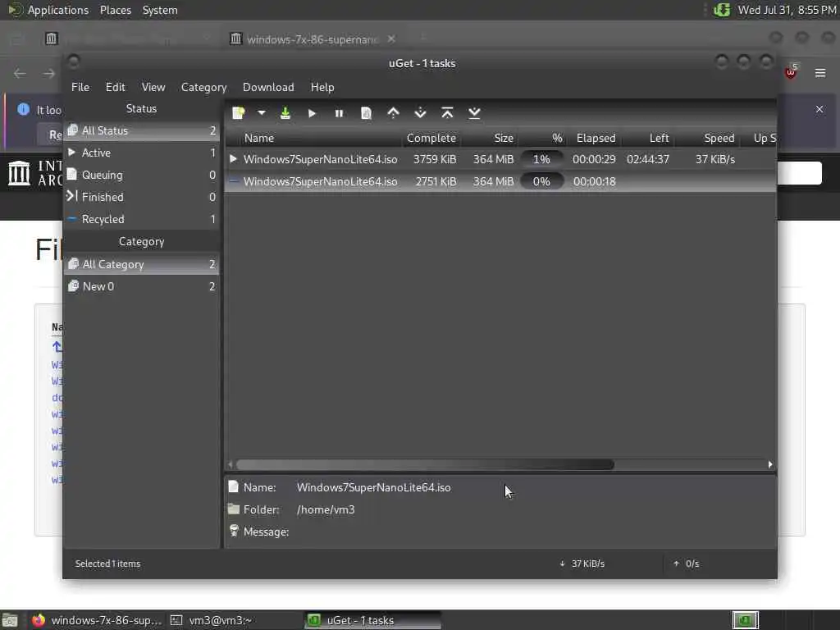
Task: Sort by the % column header
Action: 542,138
